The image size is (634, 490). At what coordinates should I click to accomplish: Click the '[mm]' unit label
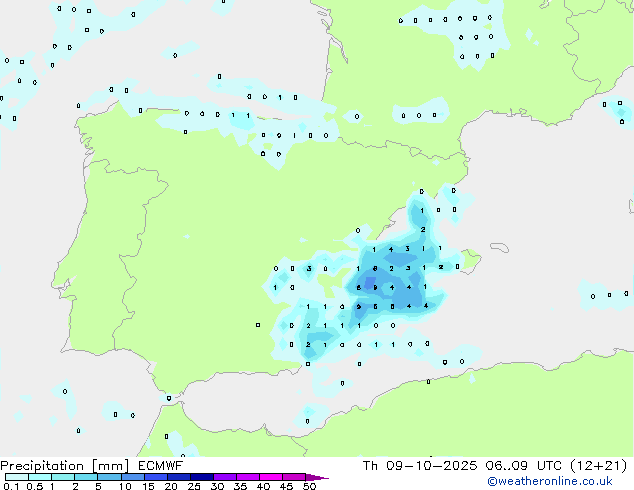(111, 466)
